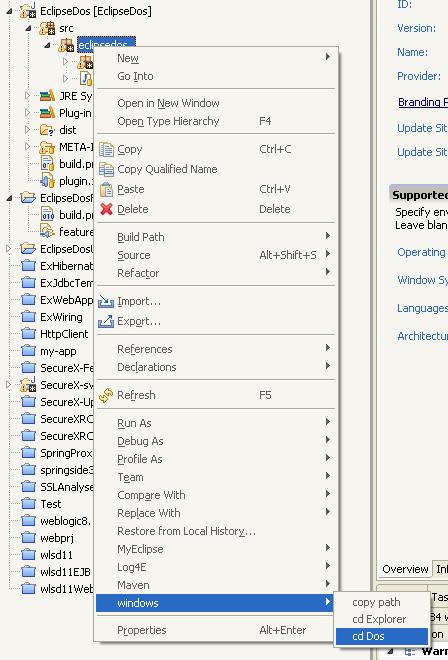Open the Debug As submenu
Image resolution: width=448 pixels, height=660 pixels.
click(216, 441)
